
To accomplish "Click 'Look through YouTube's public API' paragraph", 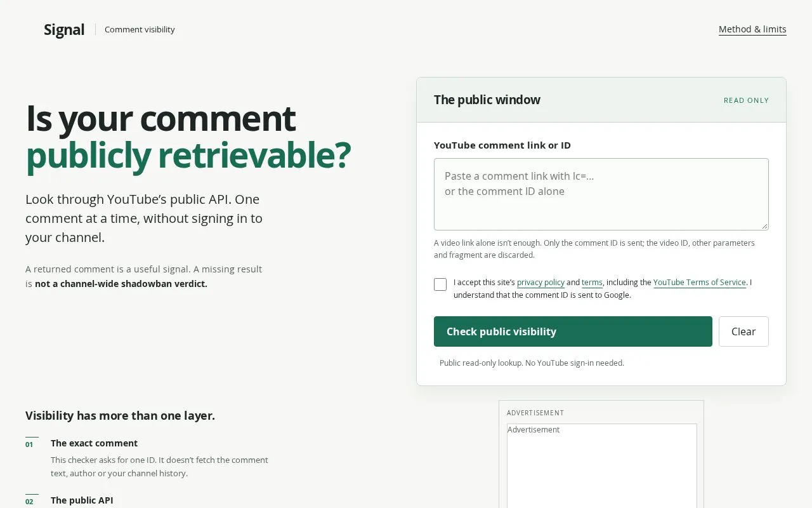I will (x=144, y=218).
